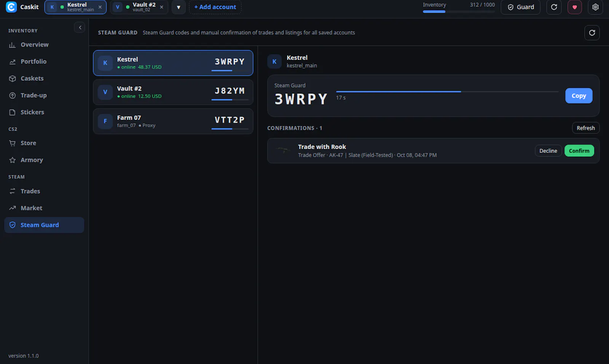Image resolution: width=609 pixels, height=364 pixels.
Task: Open the Overview section
Action: tap(44, 45)
